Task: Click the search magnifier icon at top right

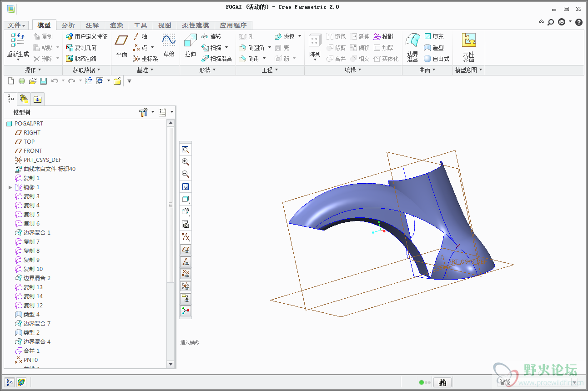Action: click(x=551, y=22)
